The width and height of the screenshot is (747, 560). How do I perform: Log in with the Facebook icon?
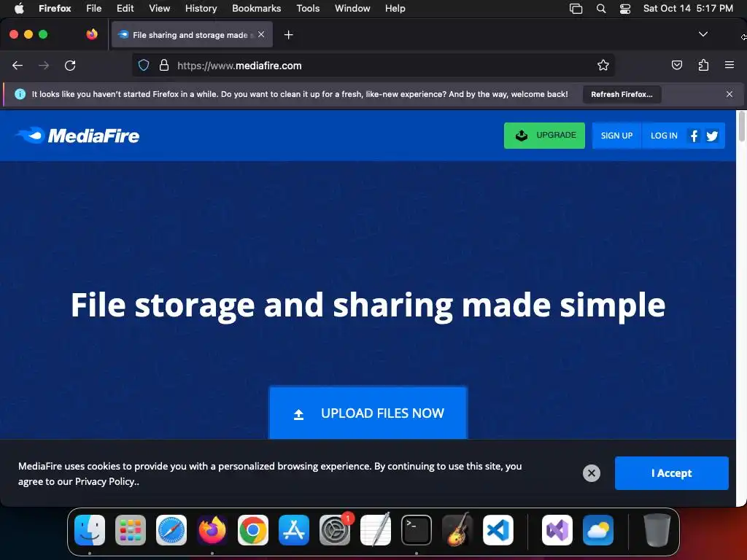(694, 136)
